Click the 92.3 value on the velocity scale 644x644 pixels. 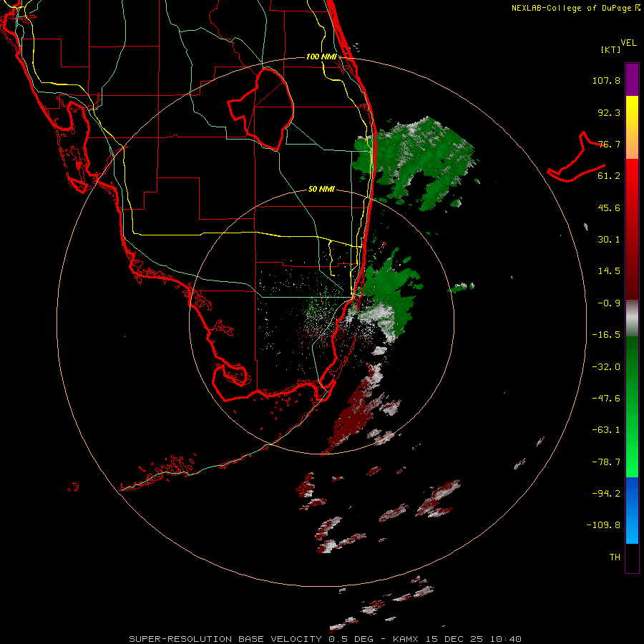pyautogui.click(x=609, y=112)
